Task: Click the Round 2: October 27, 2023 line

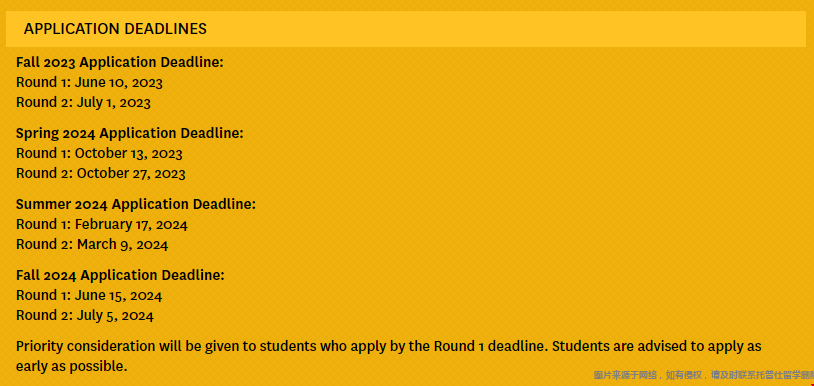Action: click(x=101, y=173)
